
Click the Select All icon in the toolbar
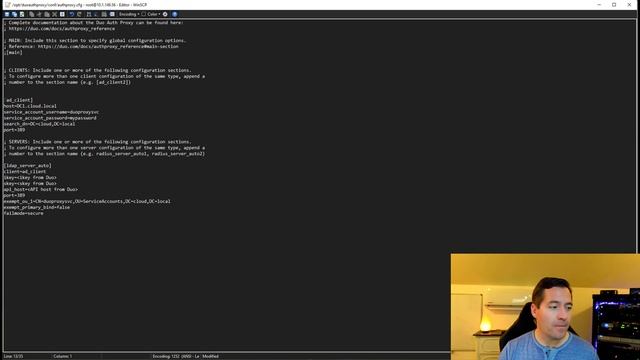[x=62, y=14]
